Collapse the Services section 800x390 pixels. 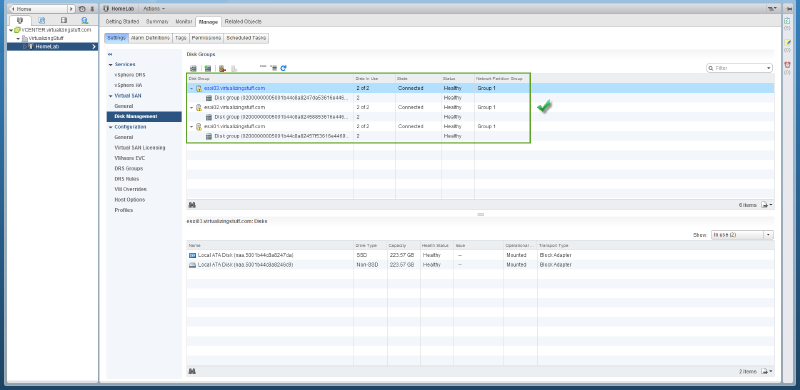click(110, 65)
